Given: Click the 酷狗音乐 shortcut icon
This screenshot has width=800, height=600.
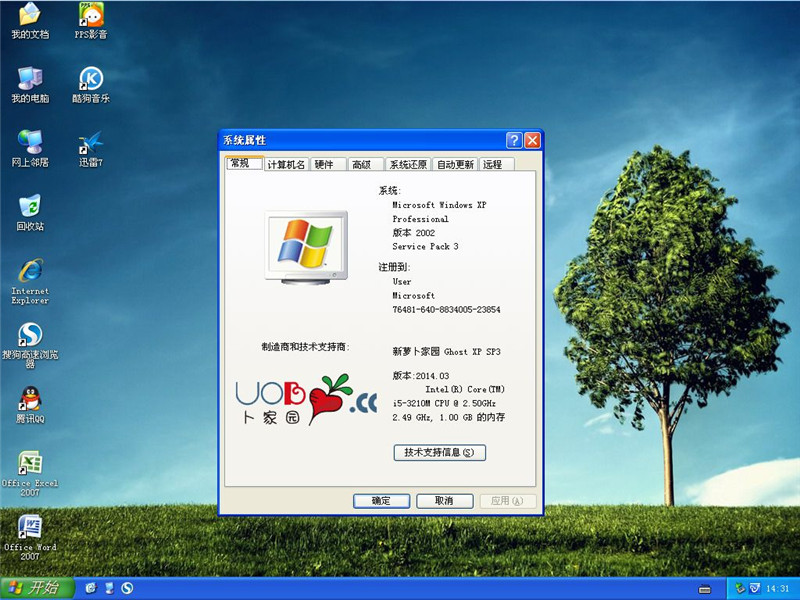Looking at the screenshot, I should point(91,85).
